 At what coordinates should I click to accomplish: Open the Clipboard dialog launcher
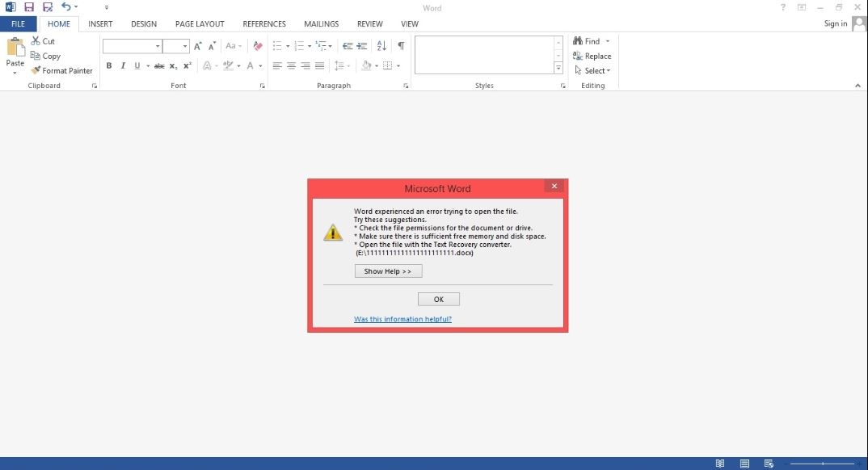point(94,86)
